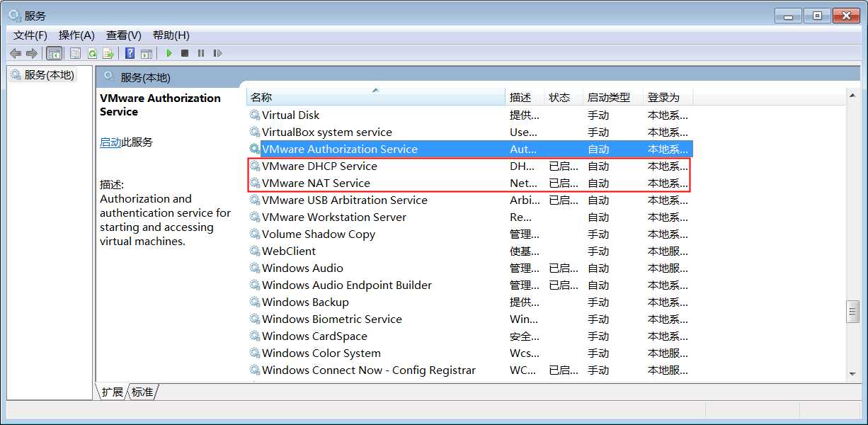The image size is (868, 425).
Task: Click the gear icon beside Windows Backup
Action: tap(255, 302)
